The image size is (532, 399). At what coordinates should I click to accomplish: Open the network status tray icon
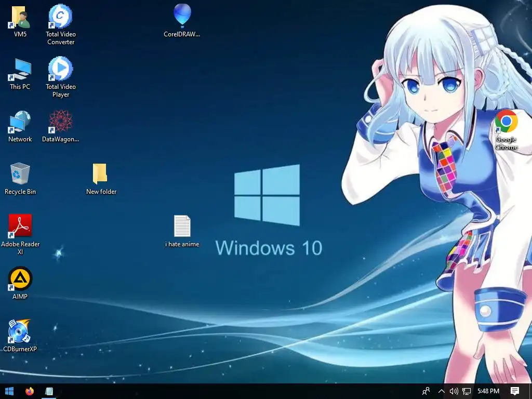[x=467, y=391]
